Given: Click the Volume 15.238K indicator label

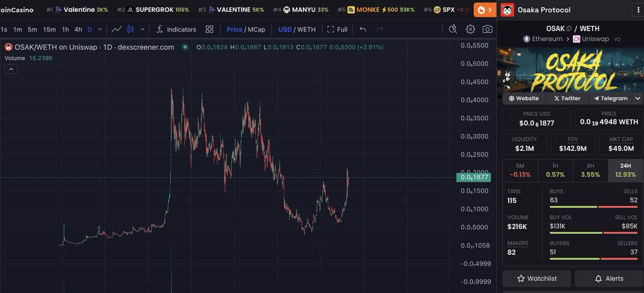Looking at the screenshot, I should 28,58.
